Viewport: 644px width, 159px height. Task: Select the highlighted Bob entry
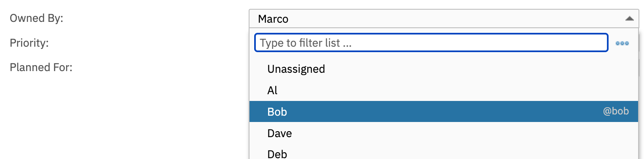click(x=444, y=111)
